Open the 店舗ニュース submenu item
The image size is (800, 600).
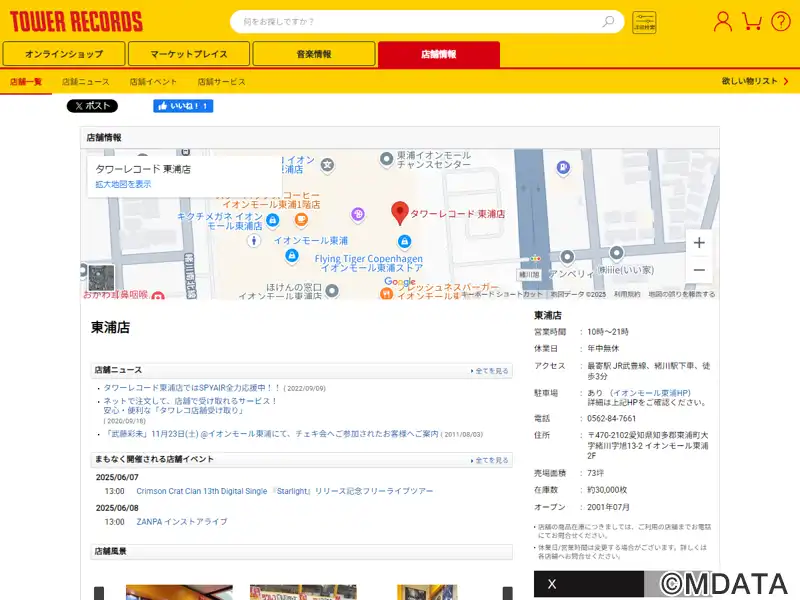[x=86, y=82]
